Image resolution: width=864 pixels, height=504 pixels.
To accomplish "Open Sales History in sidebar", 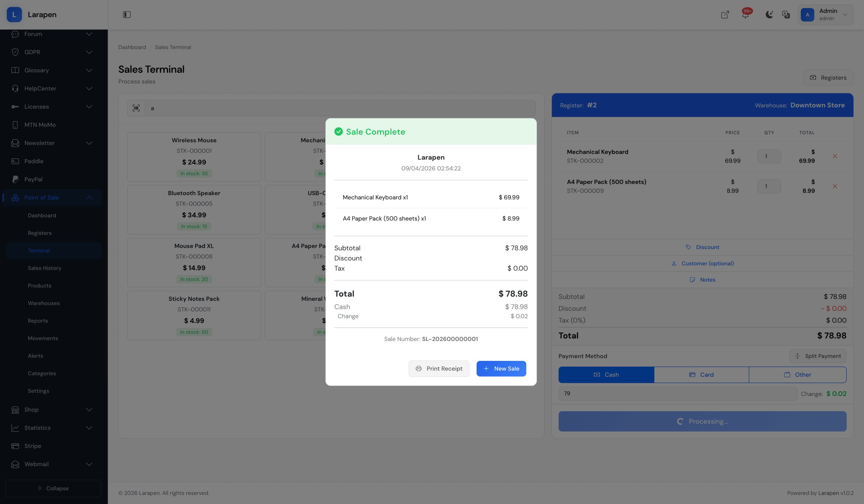I will [x=45, y=268].
